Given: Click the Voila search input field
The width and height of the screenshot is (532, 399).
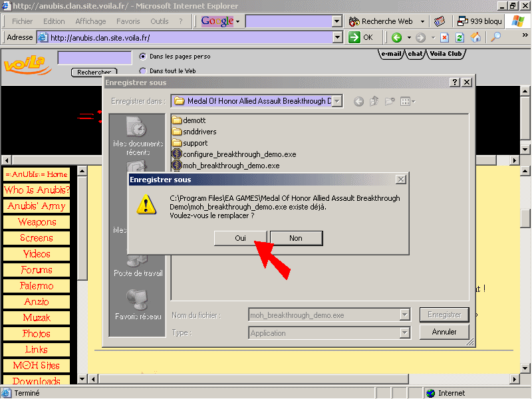Looking at the screenshot, I should (94, 58).
